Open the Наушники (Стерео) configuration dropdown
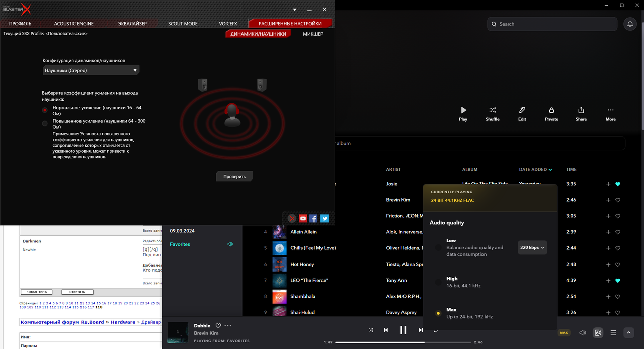The image size is (644, 349). pyautogui.click(x=91, y=71)
